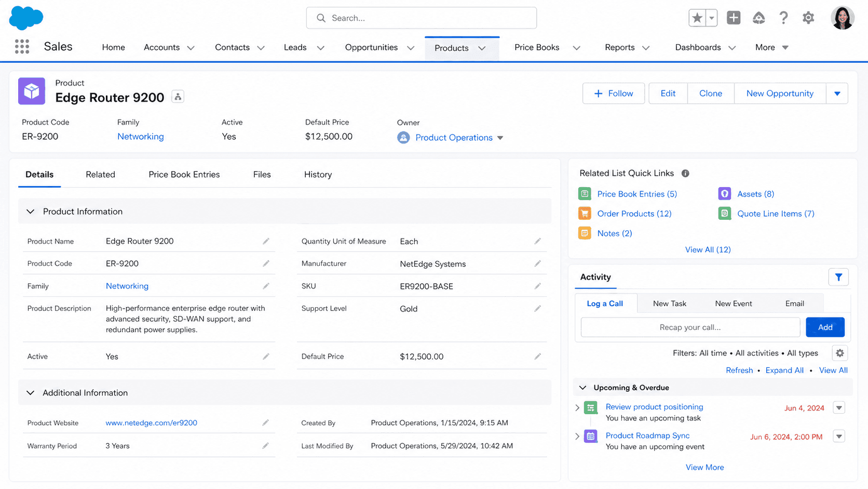
Task: Open the Jun 4, 2024 task action menu
Action: [x=839, y=407]
